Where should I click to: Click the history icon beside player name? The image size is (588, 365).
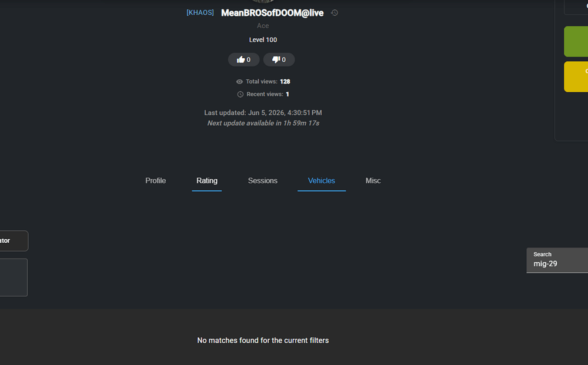click(335, 13)
